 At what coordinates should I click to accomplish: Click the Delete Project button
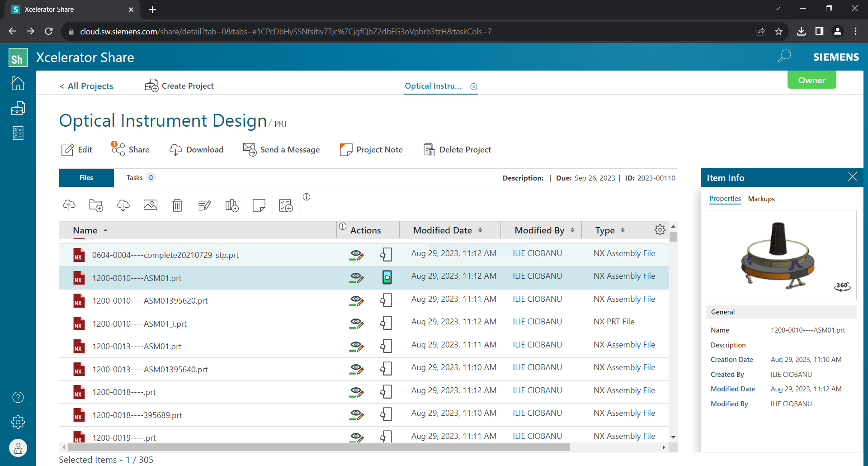pyautogui.click(x=457, y=150)
